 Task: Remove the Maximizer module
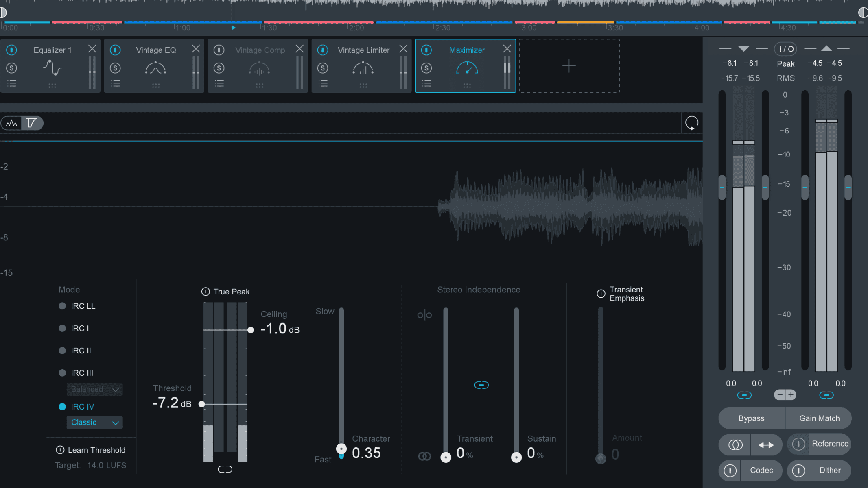tap(507, 49)
